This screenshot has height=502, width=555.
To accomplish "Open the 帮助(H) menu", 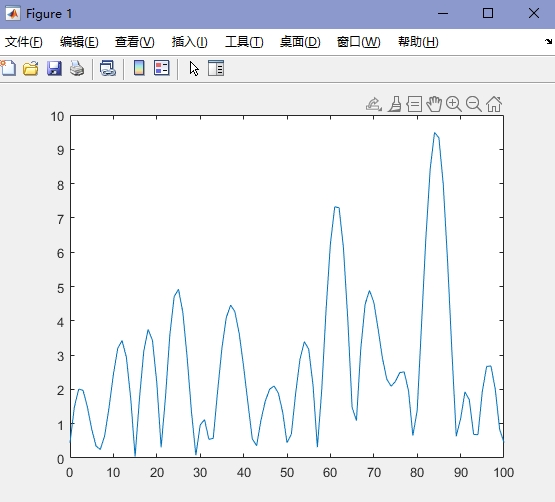I will point(418,42).
